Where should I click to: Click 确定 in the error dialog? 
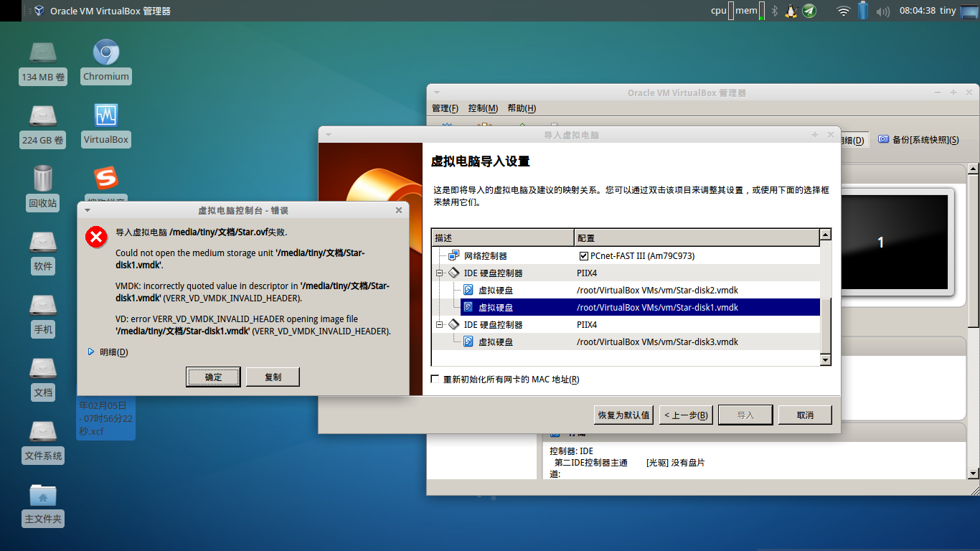click(x=214, y=377)
